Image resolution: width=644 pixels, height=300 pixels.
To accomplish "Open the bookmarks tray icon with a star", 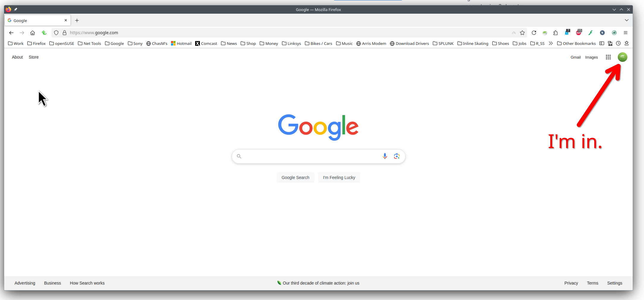I will coord(627,43).
